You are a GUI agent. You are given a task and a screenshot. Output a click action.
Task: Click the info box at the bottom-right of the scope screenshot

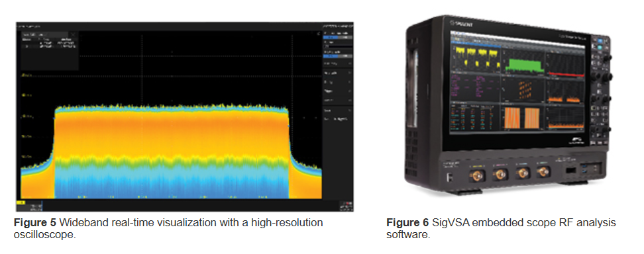pyautogui.click(x=346, y=206)
